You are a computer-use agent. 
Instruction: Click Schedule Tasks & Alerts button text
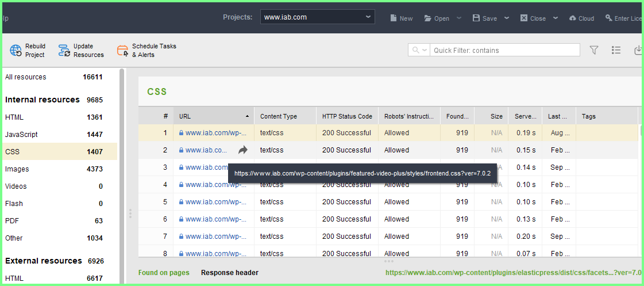pos(154,50)
